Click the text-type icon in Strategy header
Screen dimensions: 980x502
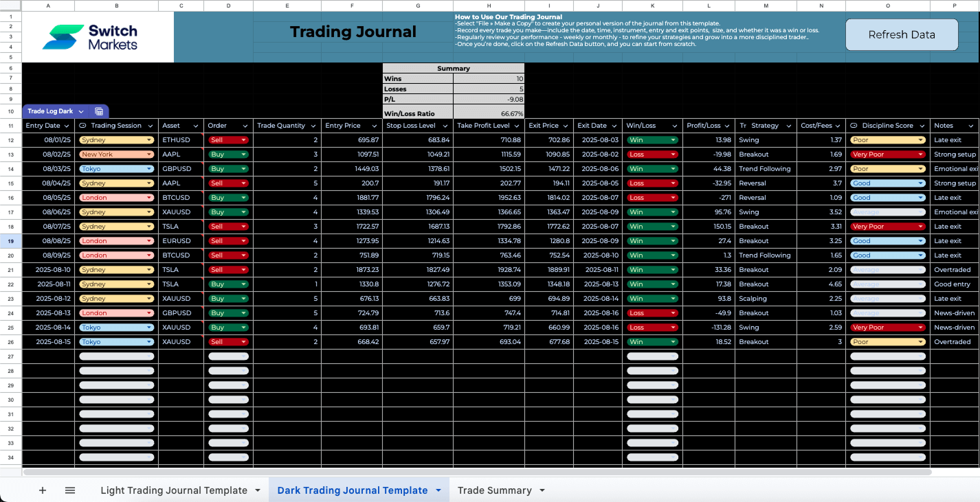coord(743,126)
